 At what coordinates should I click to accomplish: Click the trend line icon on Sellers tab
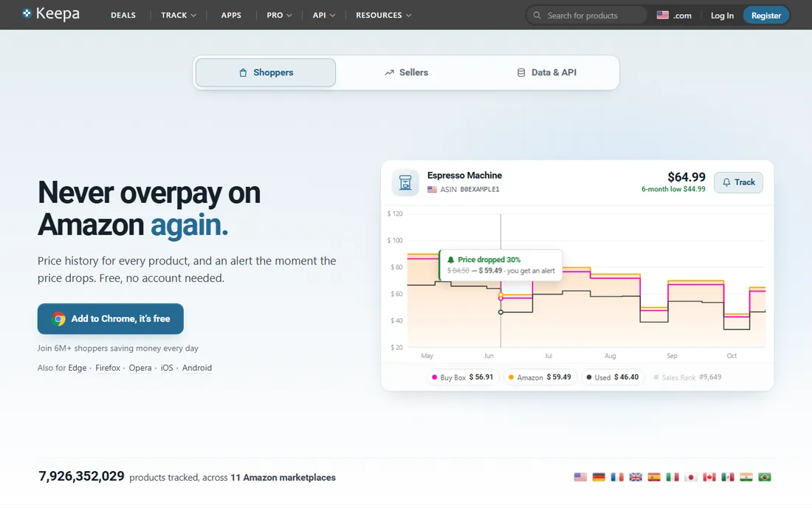pyautogui.click(x=390, y=72)
